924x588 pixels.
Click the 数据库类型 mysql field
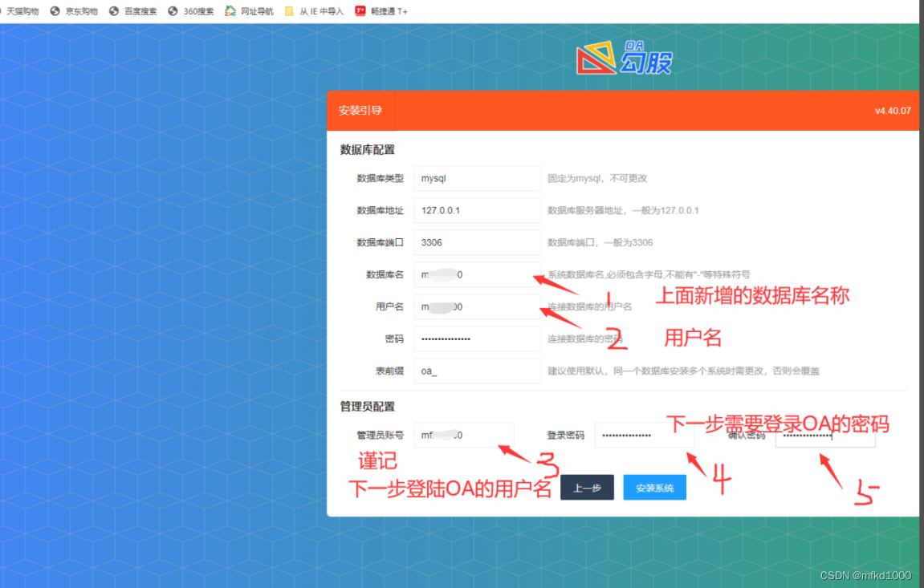pos(477,178)
